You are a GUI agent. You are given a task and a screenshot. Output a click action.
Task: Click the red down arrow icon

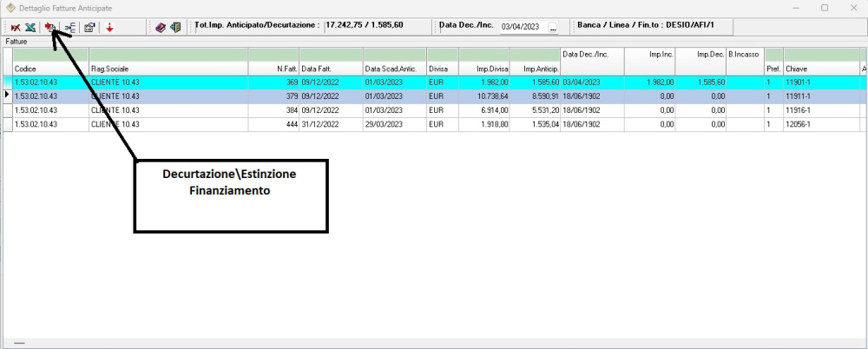pyautogui.click(x=110, y=28)
